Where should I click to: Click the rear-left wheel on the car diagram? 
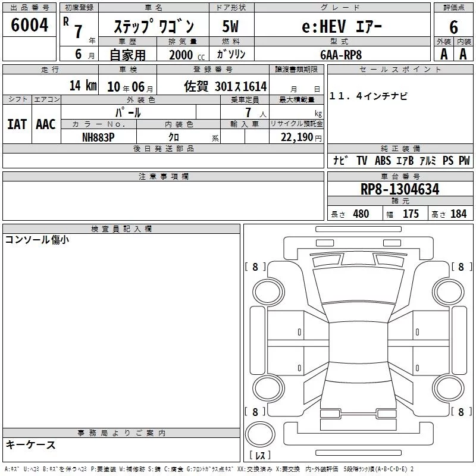click(x=268, y=388)
